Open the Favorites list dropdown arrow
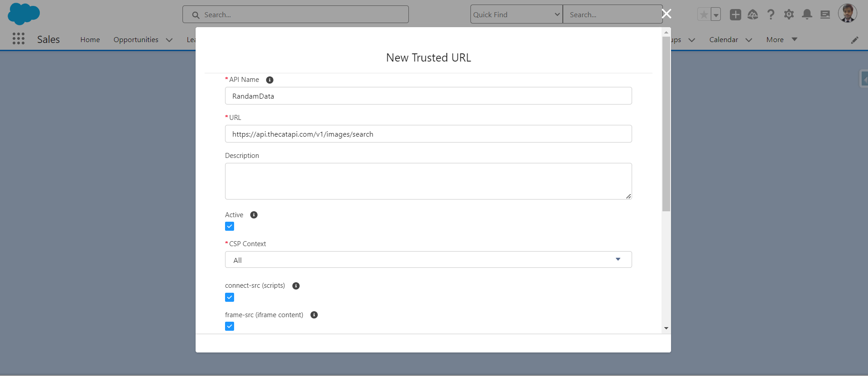The width and height of the screenshot is (868, 376). [x=716, y=14]
